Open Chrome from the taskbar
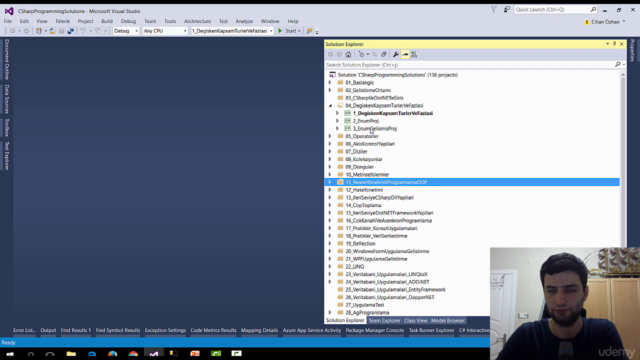 (x=133, y=354)
